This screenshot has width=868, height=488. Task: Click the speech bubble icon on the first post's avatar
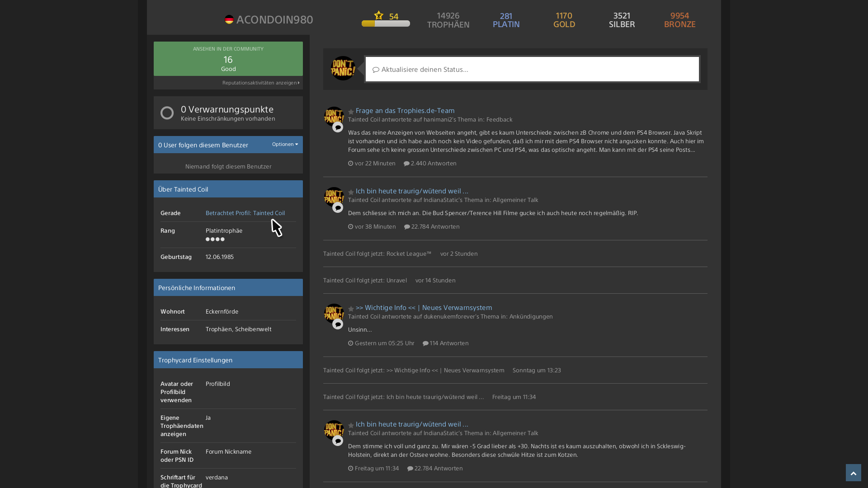pyautogui.click(x=338, y=127)
